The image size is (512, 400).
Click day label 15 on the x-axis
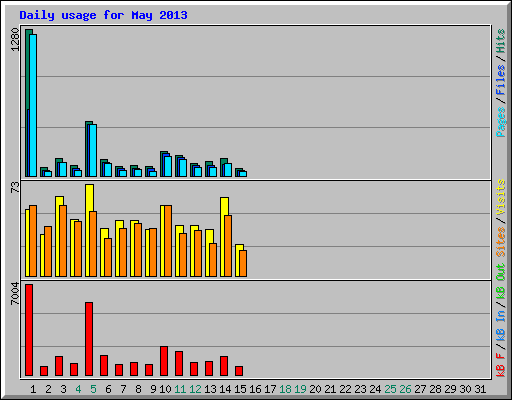pyautogui.click(x=240, y=389)
